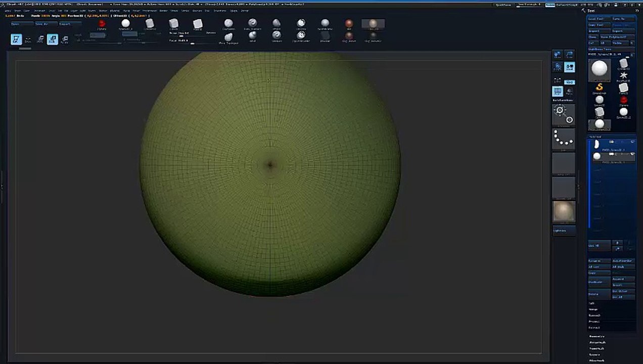Screen dimensions: 643x364
Task: Click the List All button
Action: (x=599, y=245)
